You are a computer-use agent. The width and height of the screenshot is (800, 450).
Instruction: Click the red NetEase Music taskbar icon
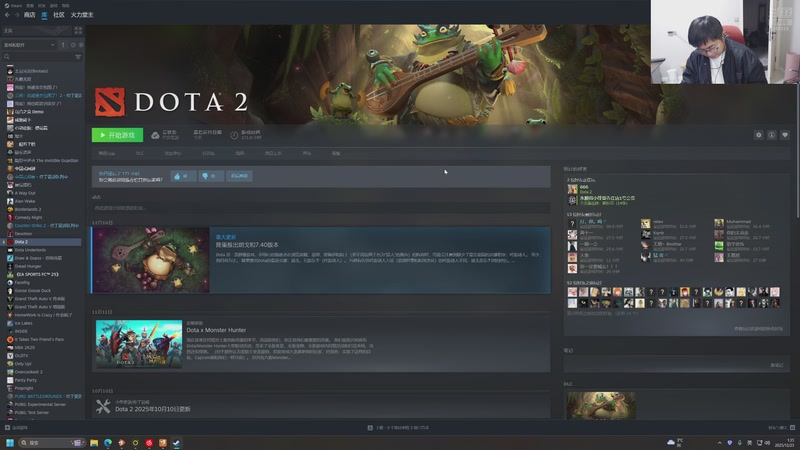pos(149,443)
